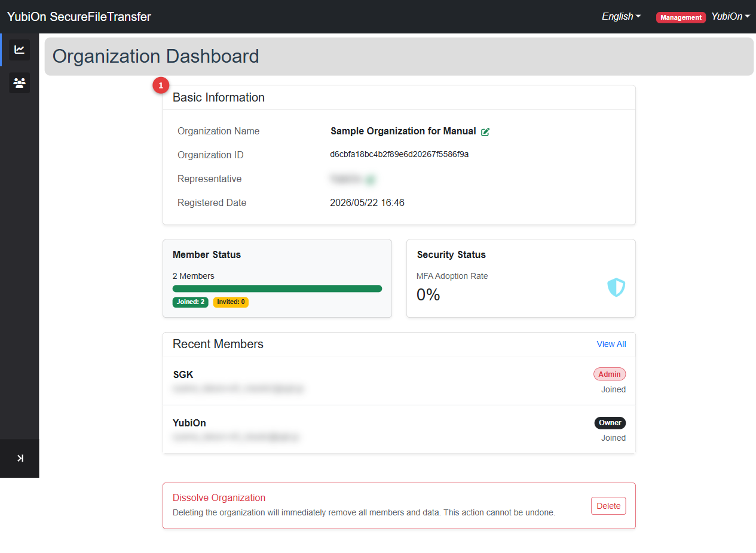Click the 2 Members count text
This screenshot has width=756, height=553.
[x=194, y=276]
